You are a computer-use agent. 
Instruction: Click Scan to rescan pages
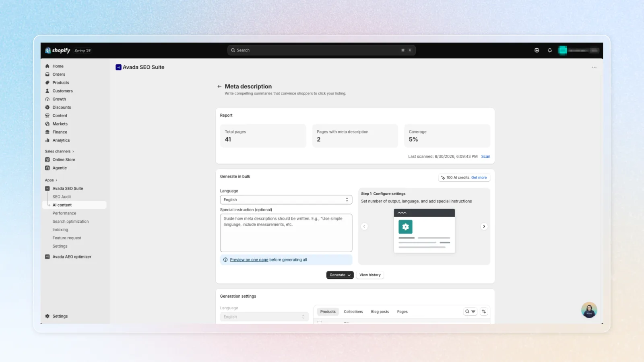point(485,156)
